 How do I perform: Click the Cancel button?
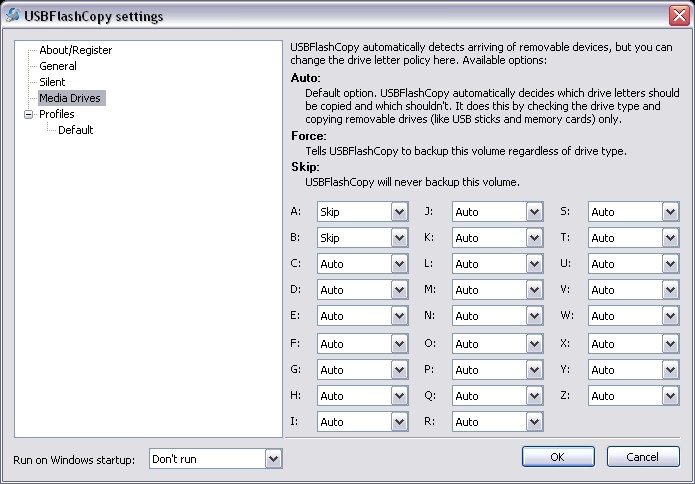coord(643,457)
